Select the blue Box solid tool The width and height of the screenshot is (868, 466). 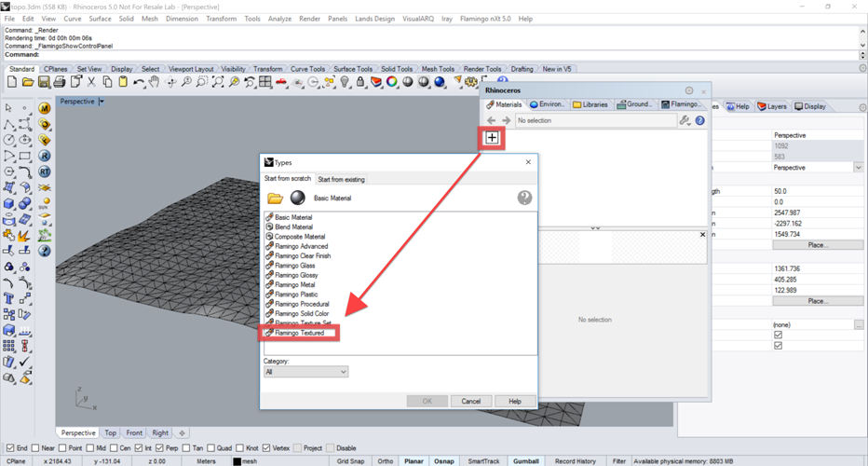9,204
